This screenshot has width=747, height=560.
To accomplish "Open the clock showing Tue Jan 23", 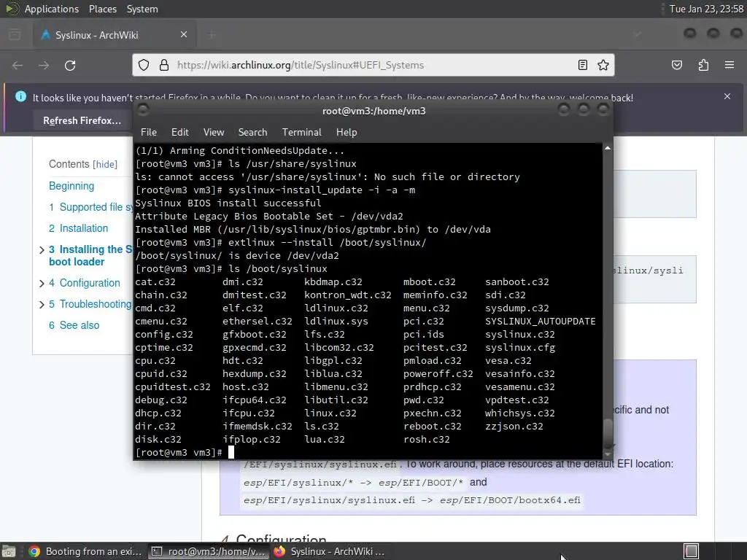I will tap(706, 9).
